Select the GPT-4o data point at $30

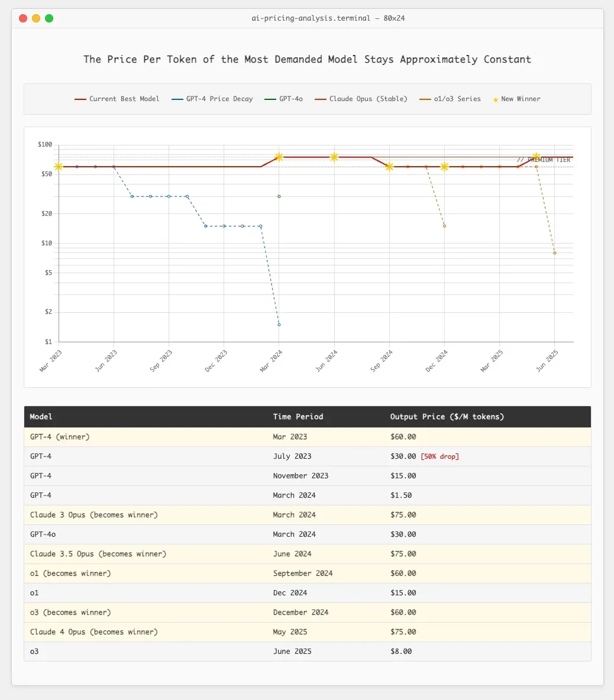point(279,196)
